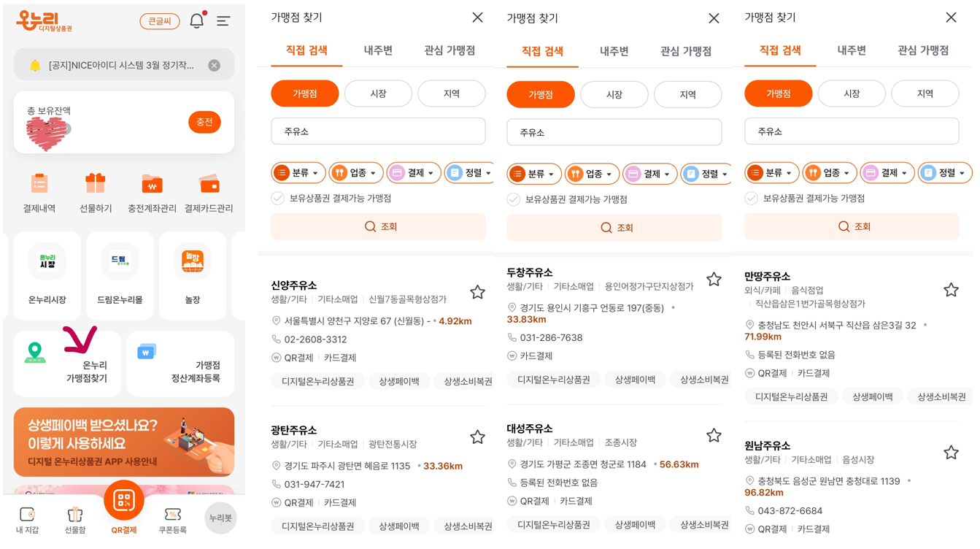The image size is (980, 549).
Task: Tap 조회 search button in first panel
Action: pyautogui.click(x=378, y=226)
